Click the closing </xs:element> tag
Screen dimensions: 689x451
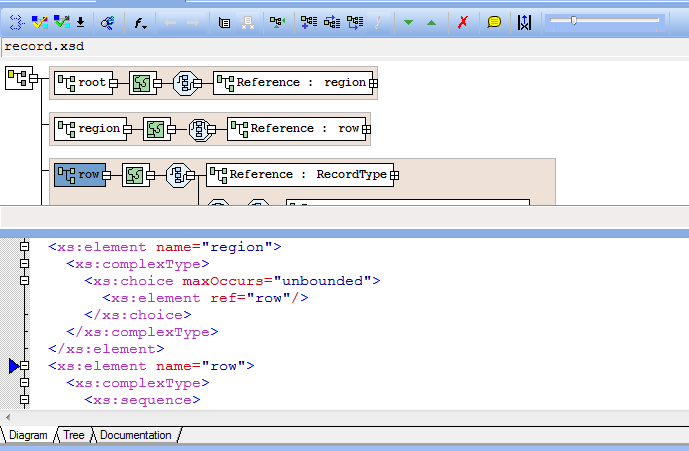coord(106,349)
